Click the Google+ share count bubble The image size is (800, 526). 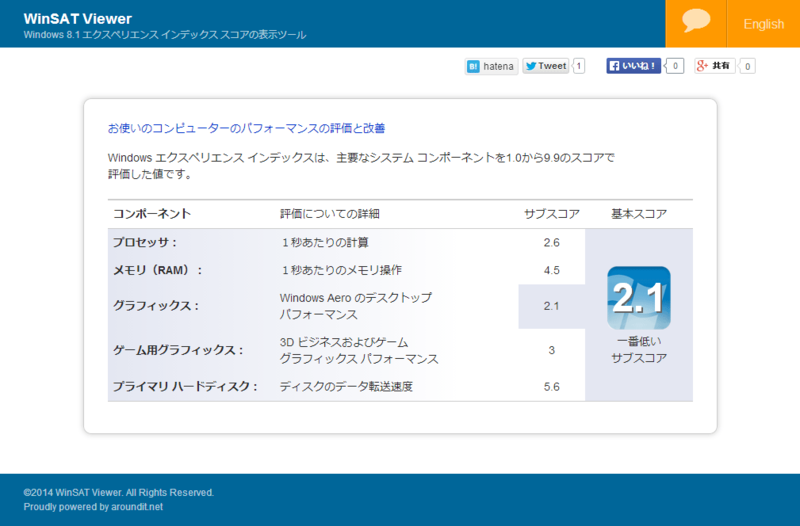pos(747,66)
